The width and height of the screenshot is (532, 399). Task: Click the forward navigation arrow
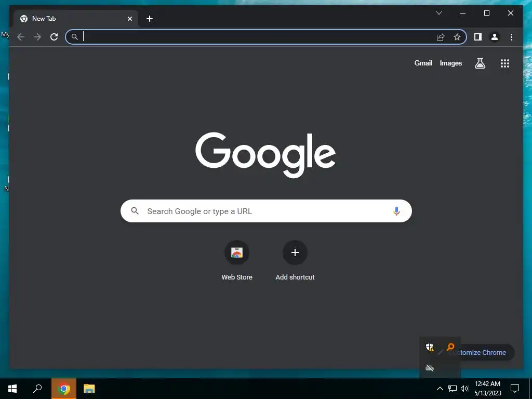point(37,37)
